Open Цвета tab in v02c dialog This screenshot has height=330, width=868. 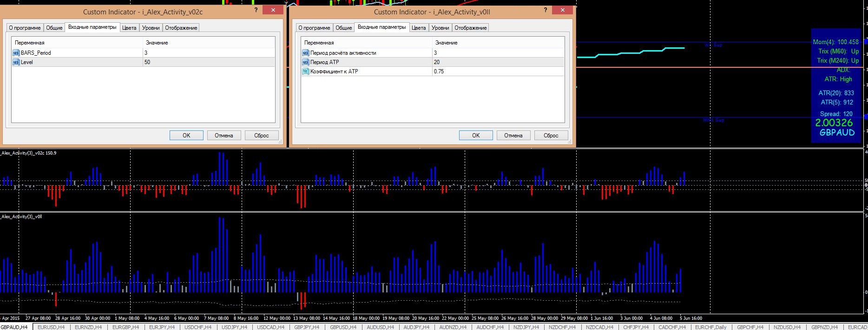pyautogui.click(x=129, y=28)
